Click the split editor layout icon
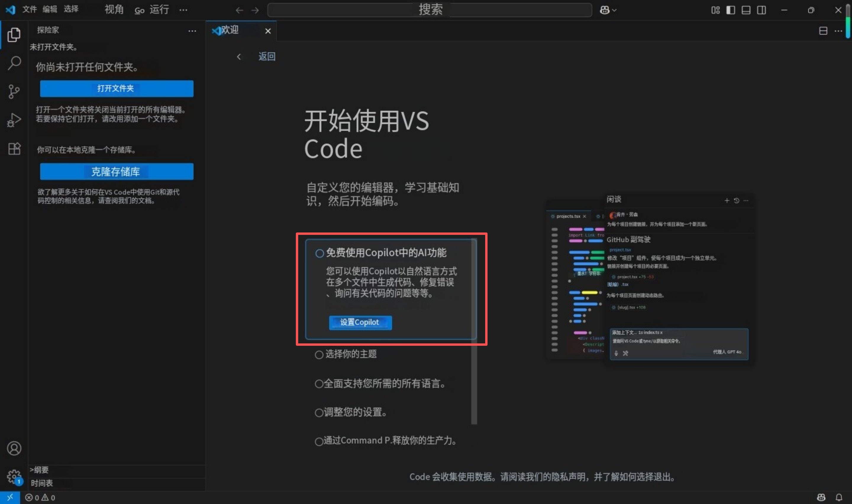The image size is (852, 504). tap(823, 31)
